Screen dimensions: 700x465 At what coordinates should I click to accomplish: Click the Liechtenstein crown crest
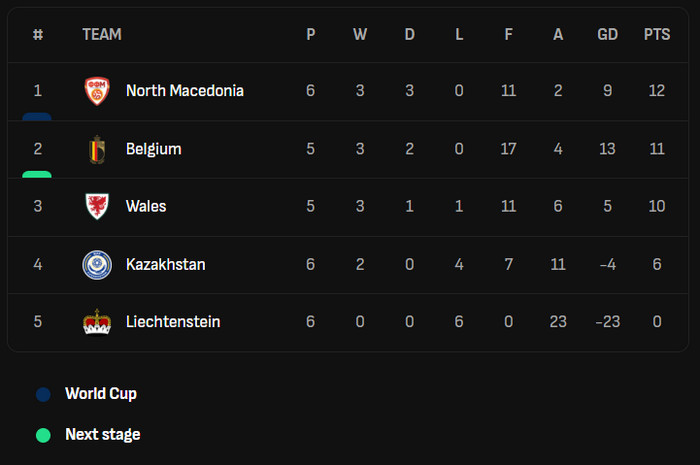[97, 322]
